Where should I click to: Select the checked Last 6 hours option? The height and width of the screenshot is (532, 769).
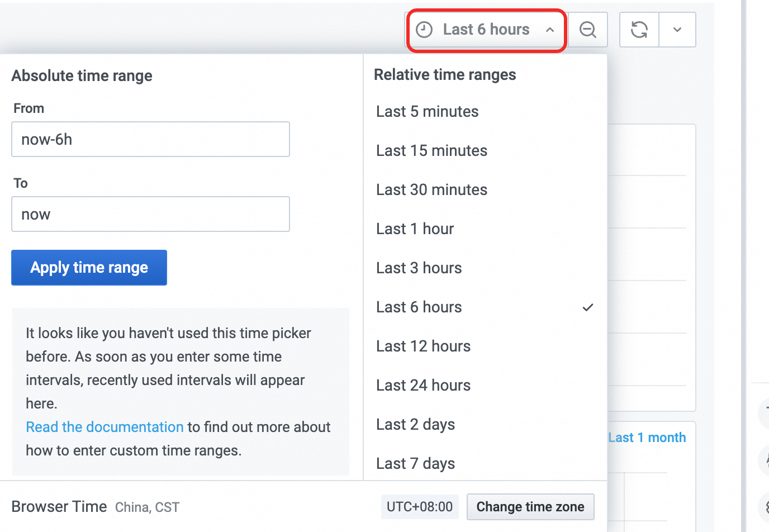(419, 307)
